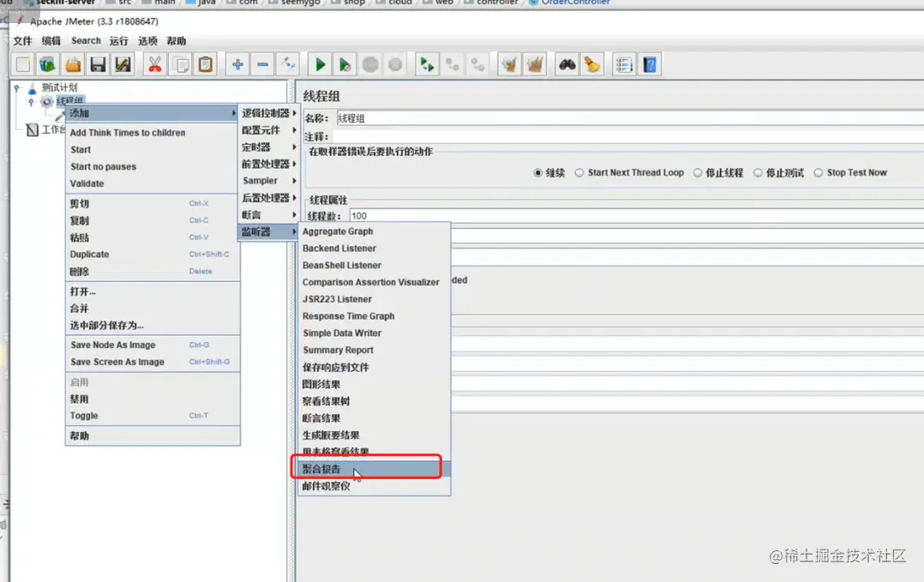This screenshot has width=924, height=582.
Task: Select the 继续 radio button
Action: pyautogui.click(x=537, y=172)
